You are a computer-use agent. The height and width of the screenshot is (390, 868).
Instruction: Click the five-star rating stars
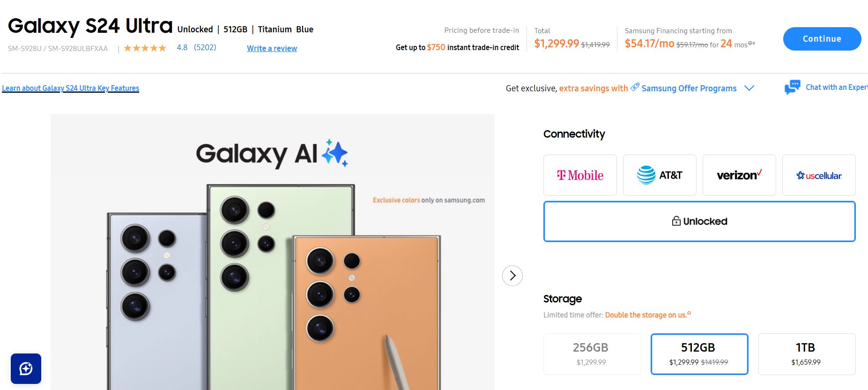pos(145,47)
